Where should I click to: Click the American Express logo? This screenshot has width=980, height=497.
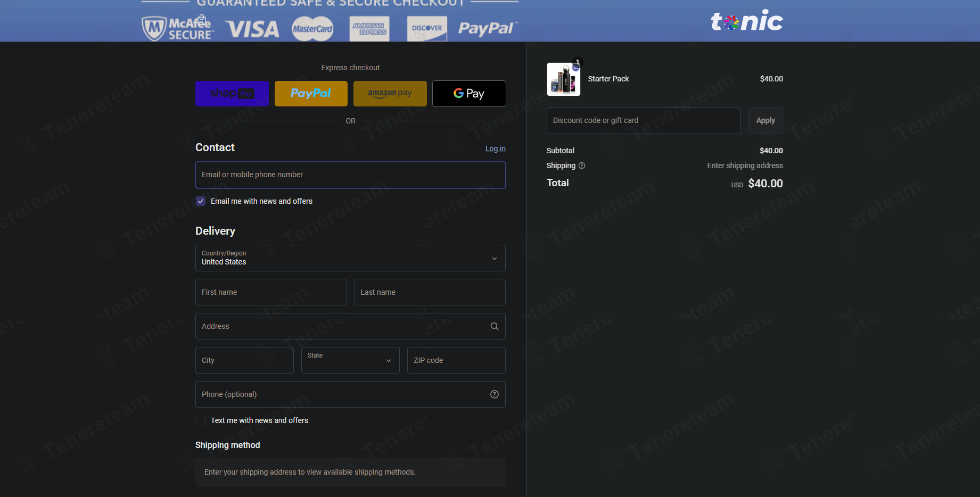(369, 29)
